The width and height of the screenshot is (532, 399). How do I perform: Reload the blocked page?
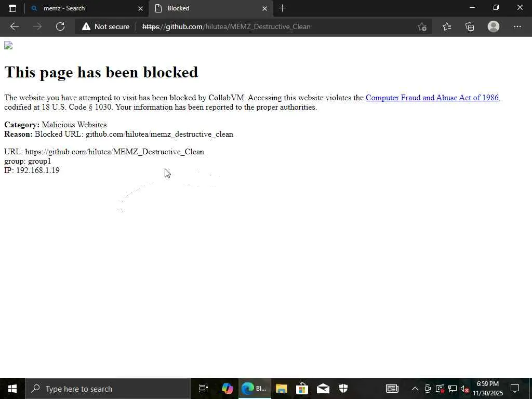60,26
